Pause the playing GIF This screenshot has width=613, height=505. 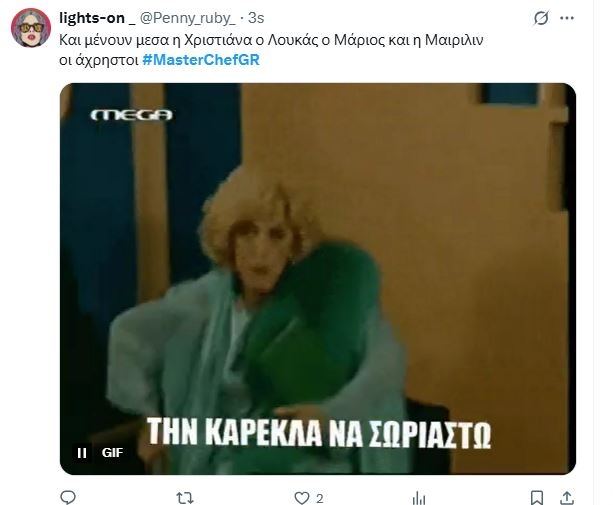82,453
